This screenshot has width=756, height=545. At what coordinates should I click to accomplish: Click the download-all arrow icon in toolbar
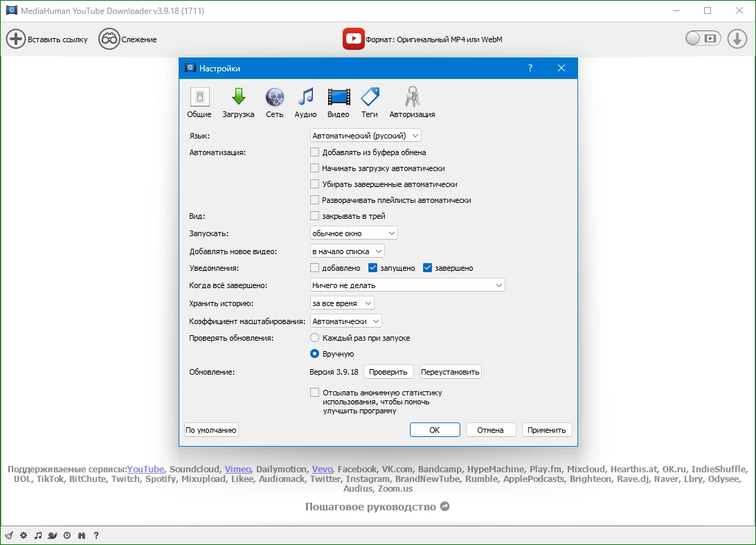tap(737, 39)
